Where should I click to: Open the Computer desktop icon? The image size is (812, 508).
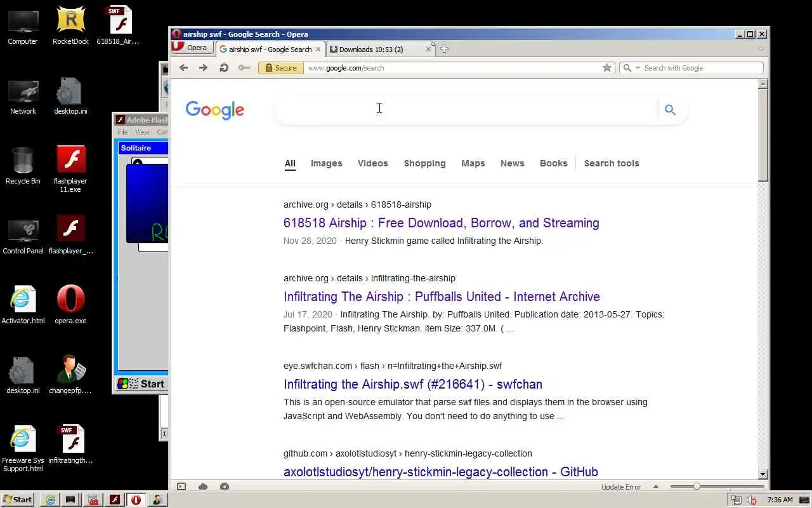[23, 27]
